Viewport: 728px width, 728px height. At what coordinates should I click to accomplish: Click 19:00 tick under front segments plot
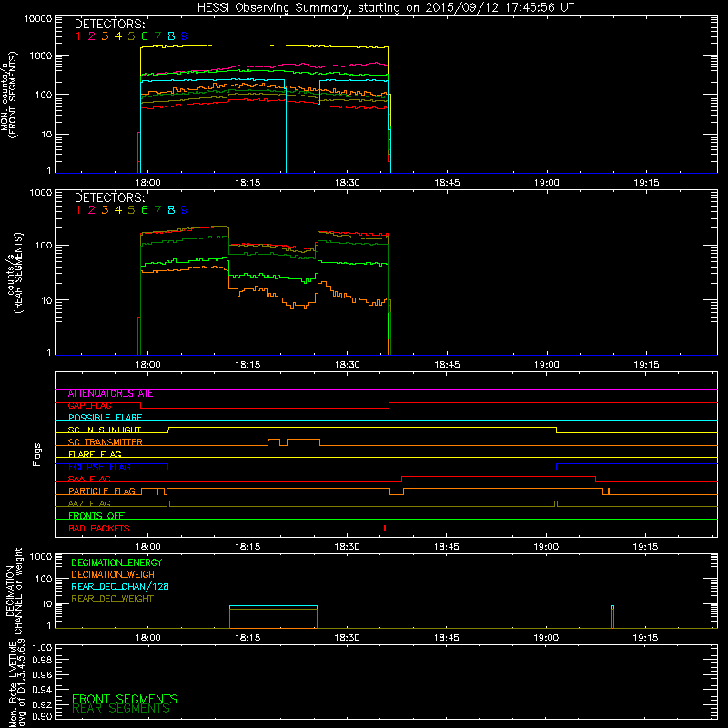pyautogui.click(x=547, y=183)
